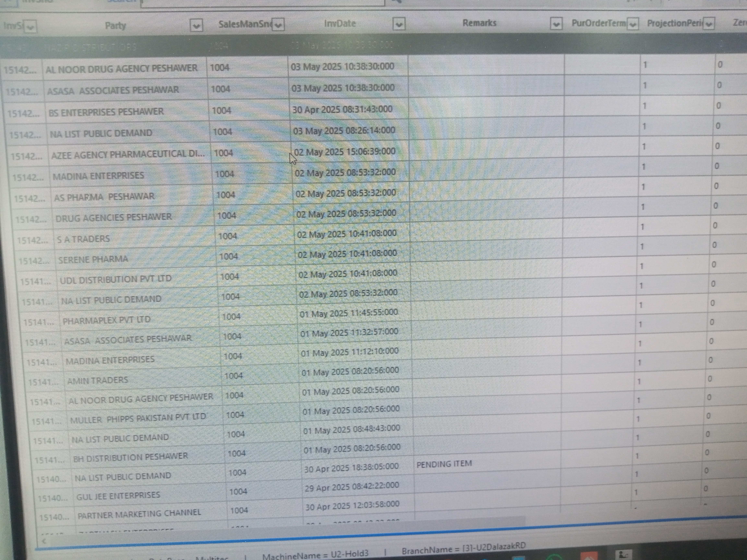
Task: Select the PHARMAPLEX PVT LTD row
Action: [x=106, y=320]
